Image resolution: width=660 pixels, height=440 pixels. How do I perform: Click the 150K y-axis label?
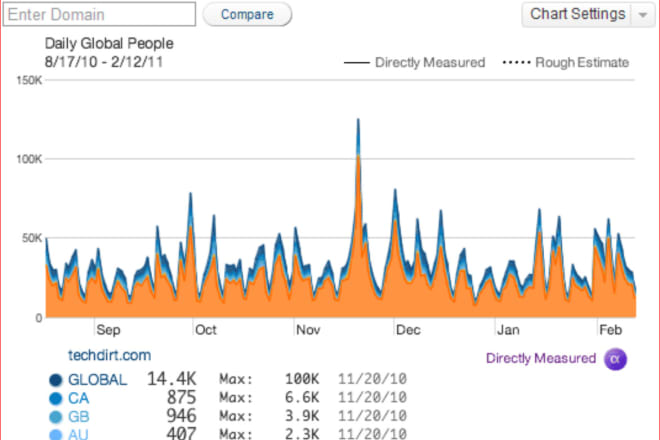click(29, 80)
